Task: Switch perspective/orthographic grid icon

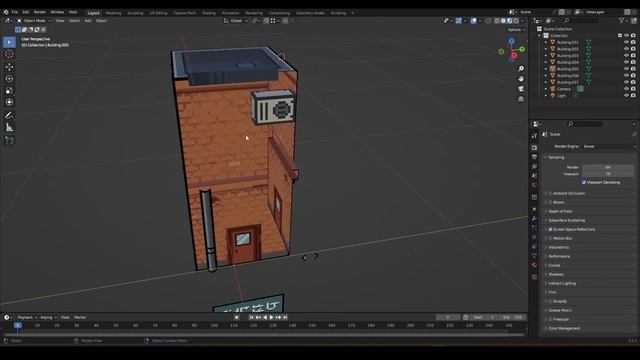Action: coord(521,99)
